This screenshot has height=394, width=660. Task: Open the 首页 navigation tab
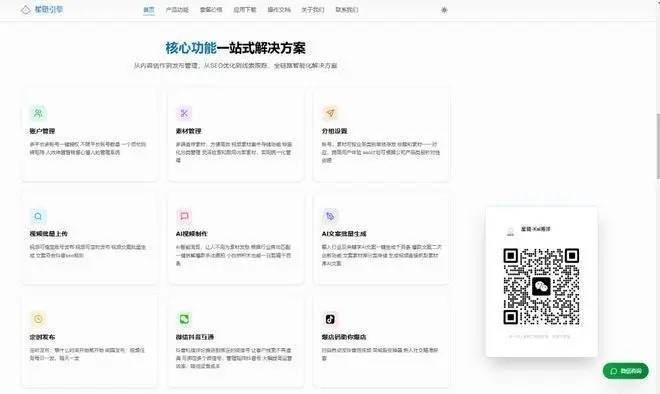[x=149, y=10]
